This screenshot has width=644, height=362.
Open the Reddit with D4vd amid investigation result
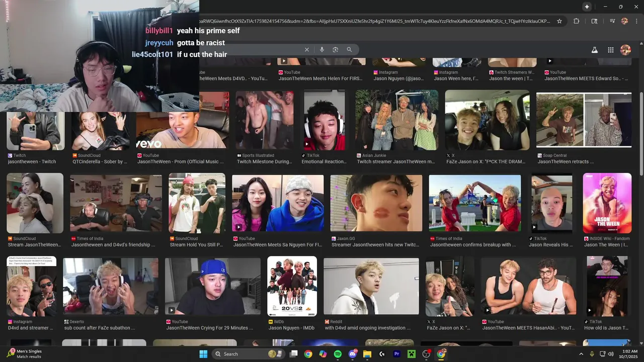click(371, 287)
